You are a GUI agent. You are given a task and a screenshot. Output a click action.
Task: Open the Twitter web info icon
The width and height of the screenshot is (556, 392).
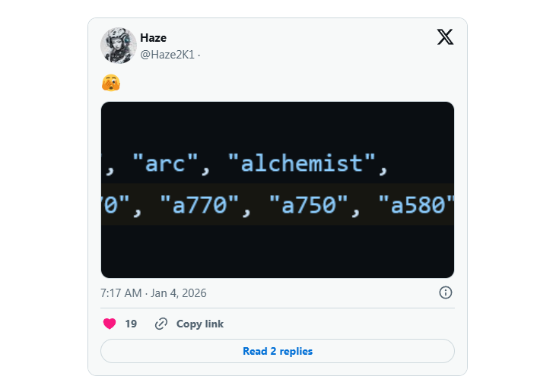[x=446, y=292]
